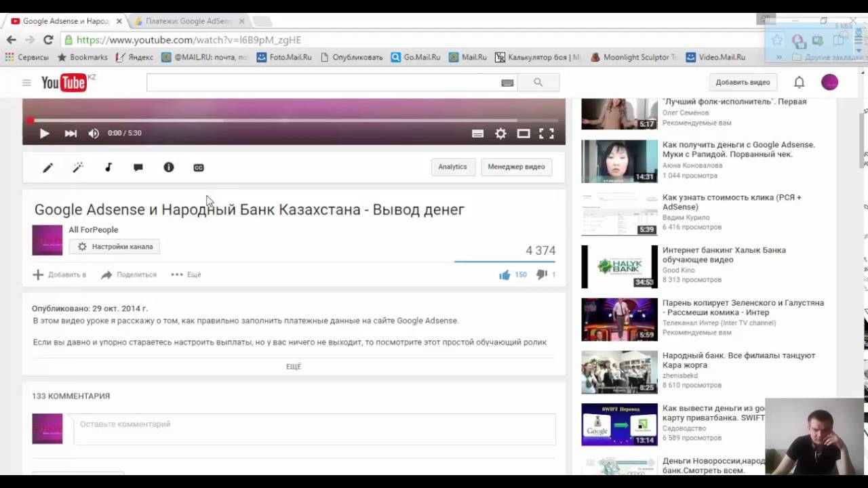
Task: Enter fullscreen mode in video player
Action: 547,134
